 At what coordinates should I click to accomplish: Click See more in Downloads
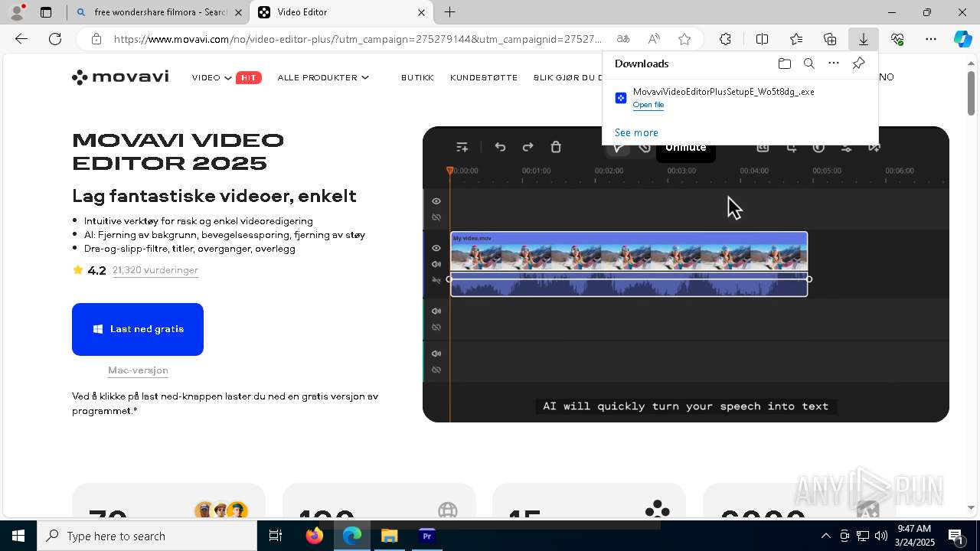(x=636, y=132)
